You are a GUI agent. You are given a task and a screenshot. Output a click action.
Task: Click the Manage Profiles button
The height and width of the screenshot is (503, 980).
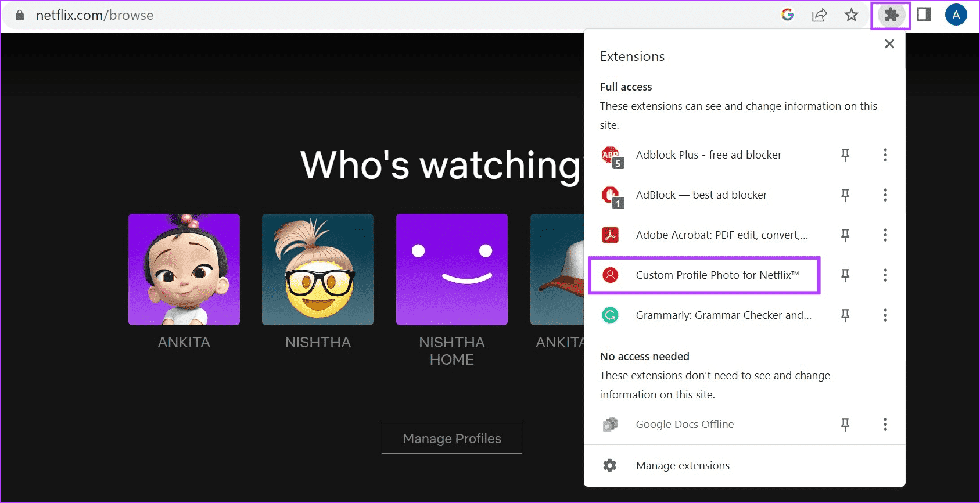click(452, 439)
